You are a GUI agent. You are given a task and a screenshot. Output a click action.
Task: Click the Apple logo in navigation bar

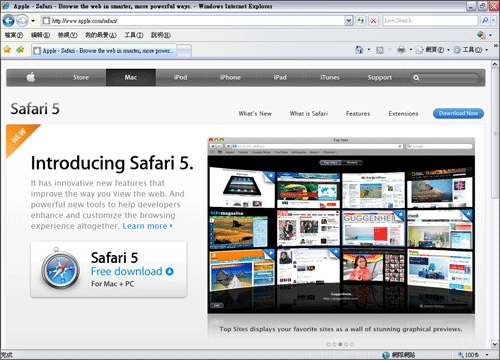pyautogui.click(x=31, y=77)
